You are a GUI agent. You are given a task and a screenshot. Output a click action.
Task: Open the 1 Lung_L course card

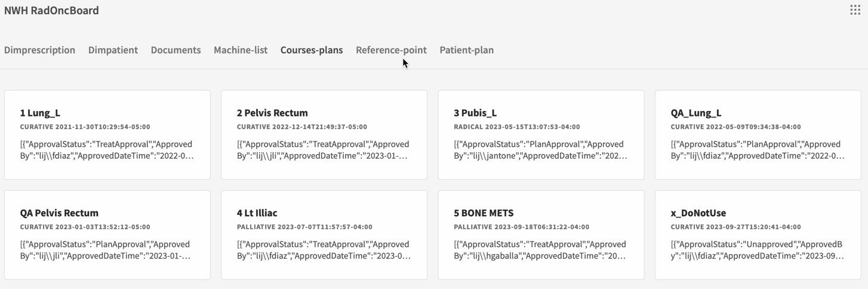click(107, 135)
